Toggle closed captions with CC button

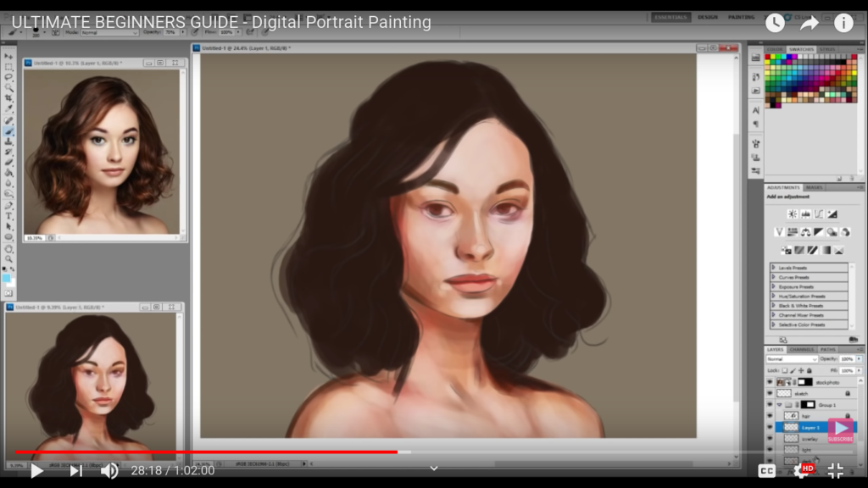[766, 471]
